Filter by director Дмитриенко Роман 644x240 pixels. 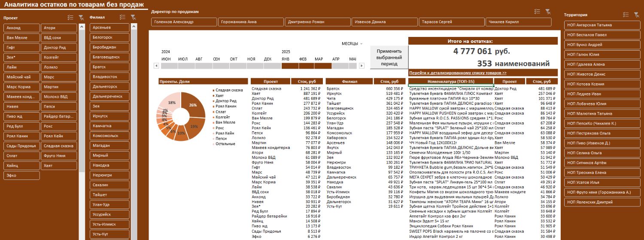(317, 22)
